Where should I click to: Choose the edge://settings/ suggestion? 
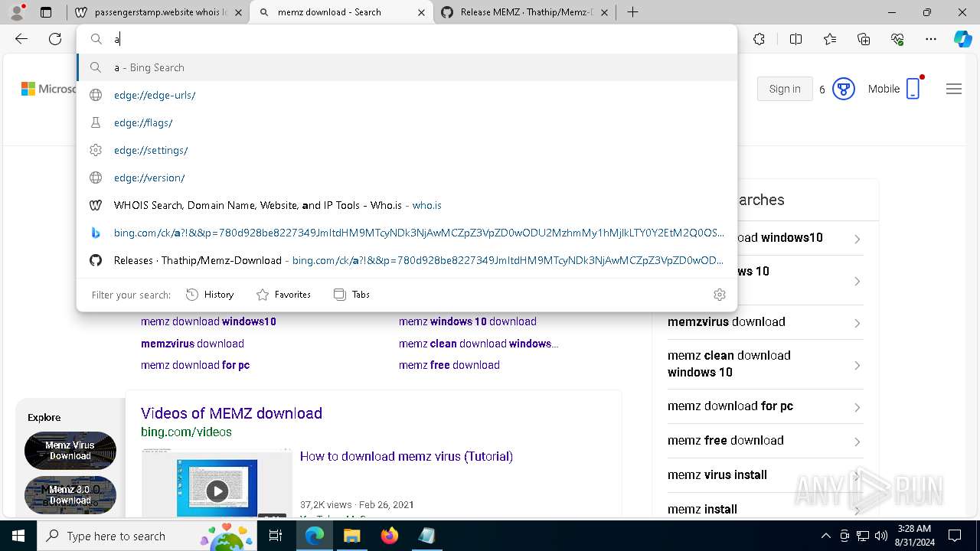tap(407, 150)
